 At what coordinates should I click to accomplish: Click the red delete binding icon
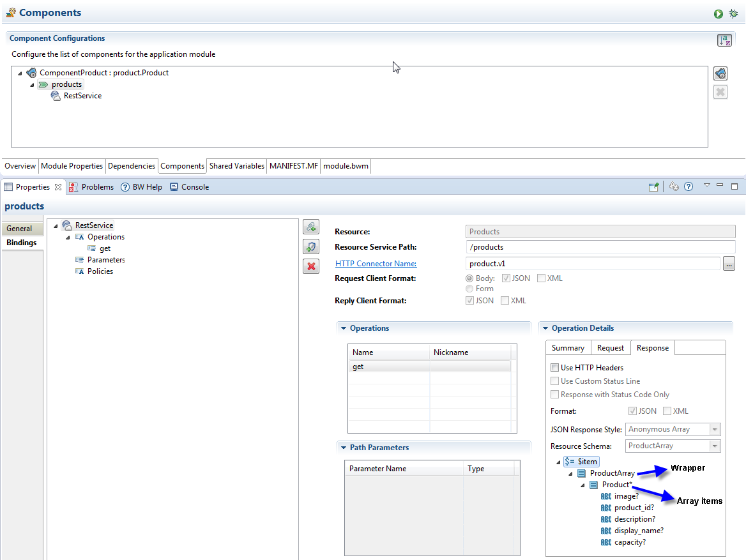(x=310, y=266)
